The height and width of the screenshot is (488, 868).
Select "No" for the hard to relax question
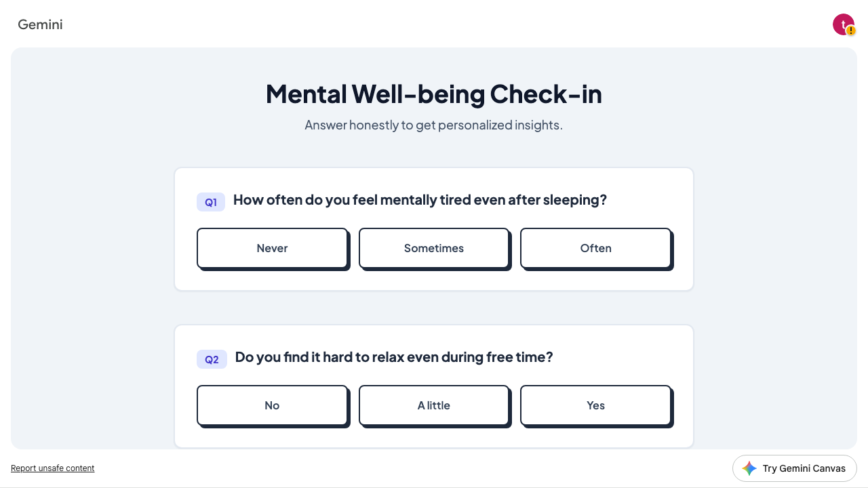pos(272,405)
